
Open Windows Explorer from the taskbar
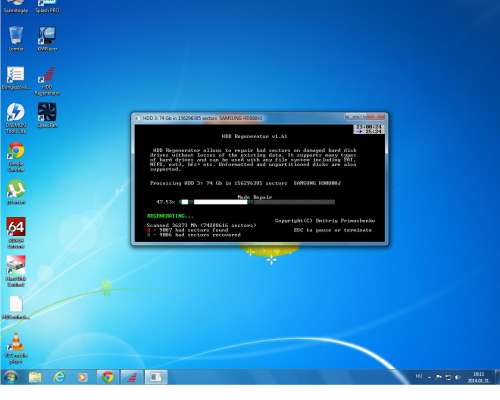(35, 377)
